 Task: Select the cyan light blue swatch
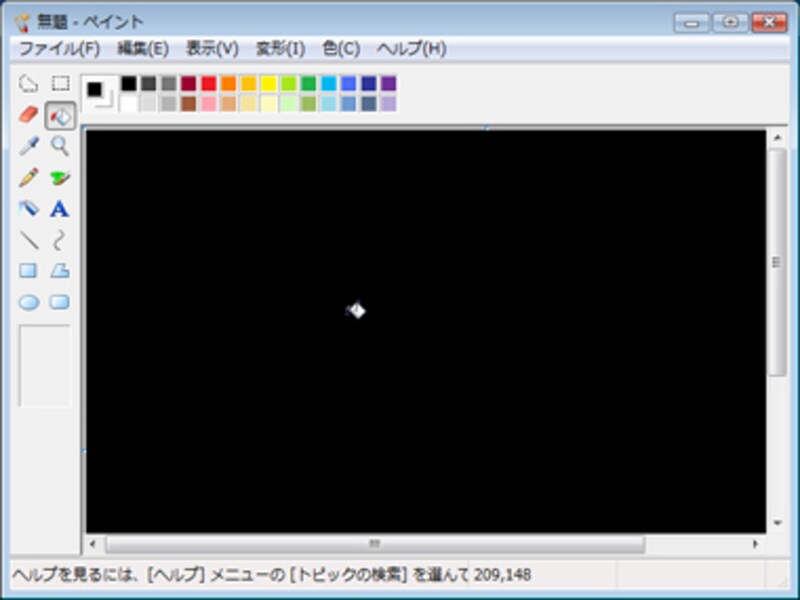pos(329,83)
